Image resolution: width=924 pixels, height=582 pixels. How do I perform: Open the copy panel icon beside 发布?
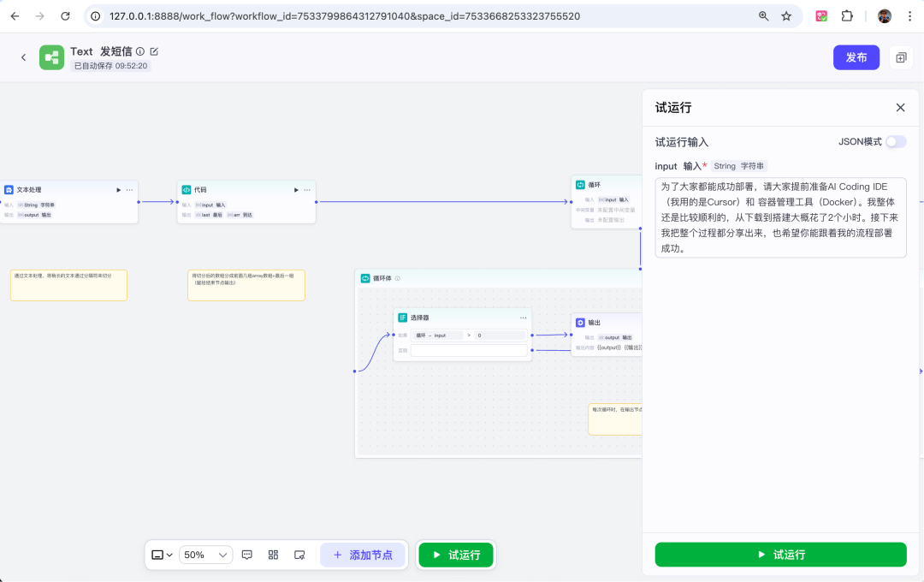[x=901, y=58]
